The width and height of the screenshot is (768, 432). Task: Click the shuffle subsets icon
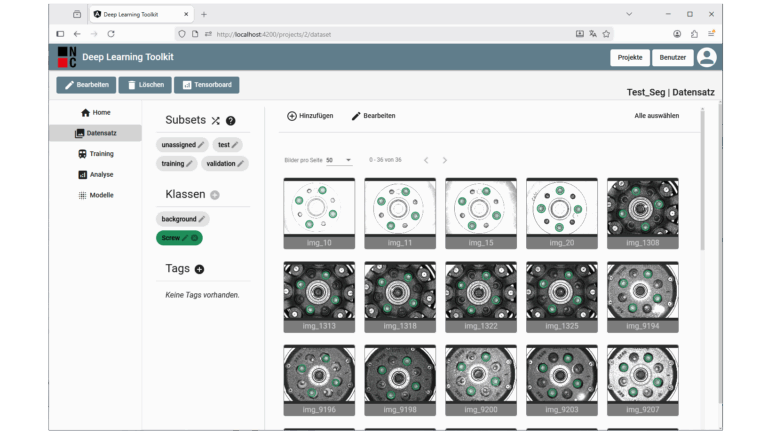point(216,120)
